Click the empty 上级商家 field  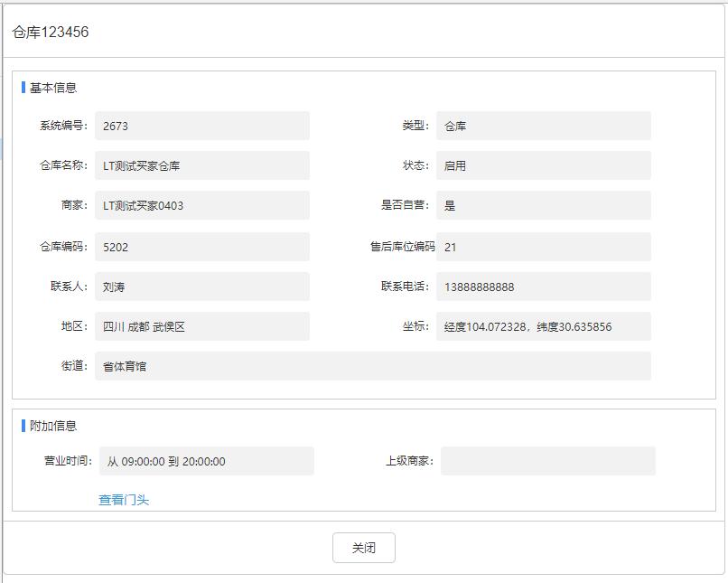tap(547, 461)
